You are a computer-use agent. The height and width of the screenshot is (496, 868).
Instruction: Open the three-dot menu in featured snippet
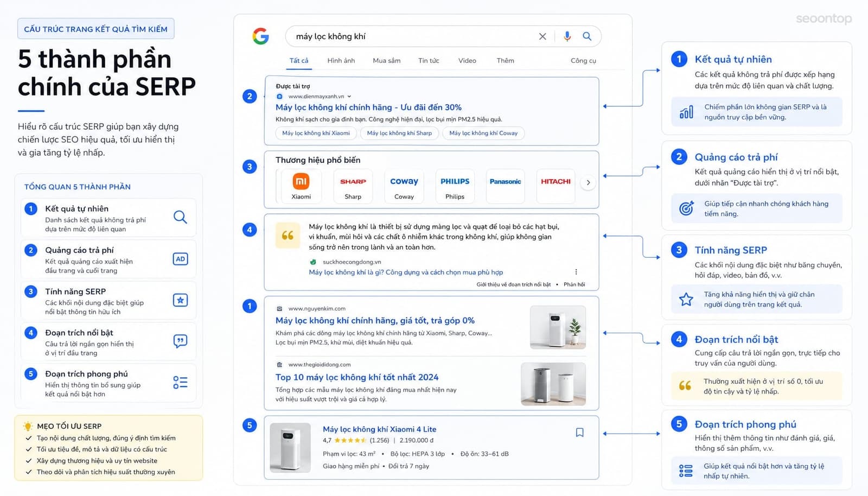(576, 272)
